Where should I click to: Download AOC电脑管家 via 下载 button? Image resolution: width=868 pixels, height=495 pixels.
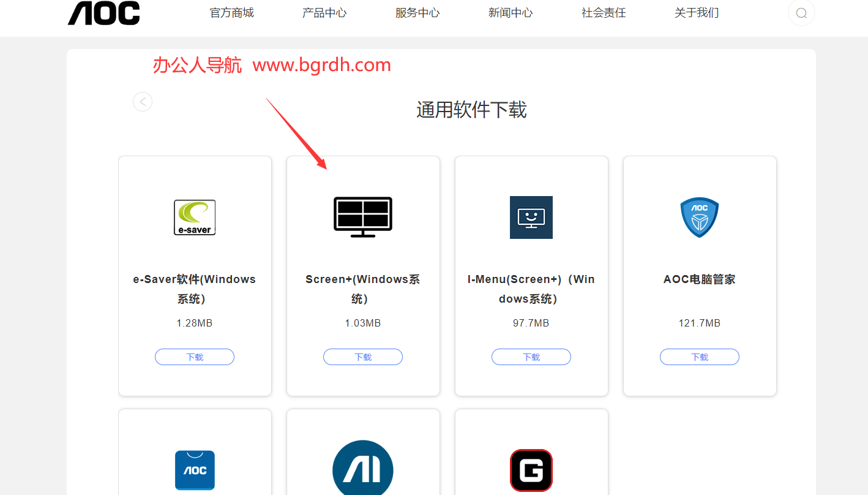[700, 357]
